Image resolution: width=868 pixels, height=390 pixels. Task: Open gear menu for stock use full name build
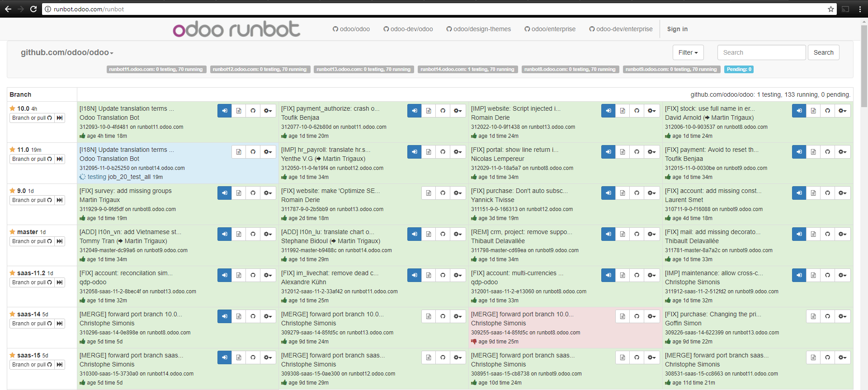coord(843,111)
